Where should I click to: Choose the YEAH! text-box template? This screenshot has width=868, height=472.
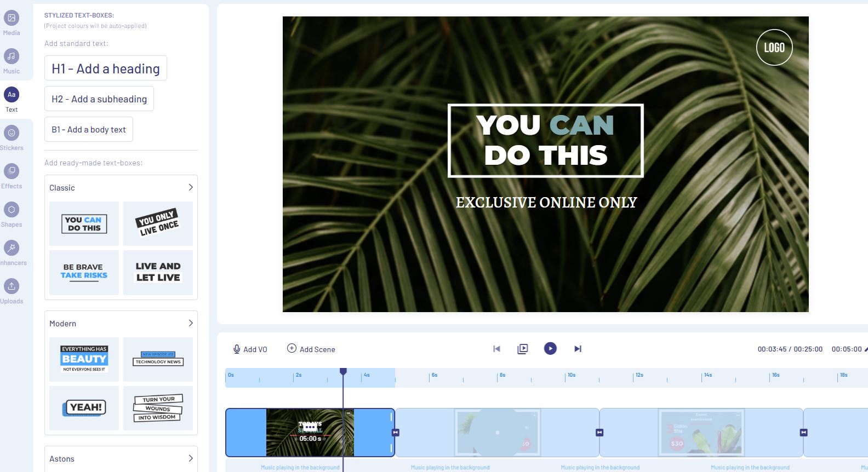84,407
